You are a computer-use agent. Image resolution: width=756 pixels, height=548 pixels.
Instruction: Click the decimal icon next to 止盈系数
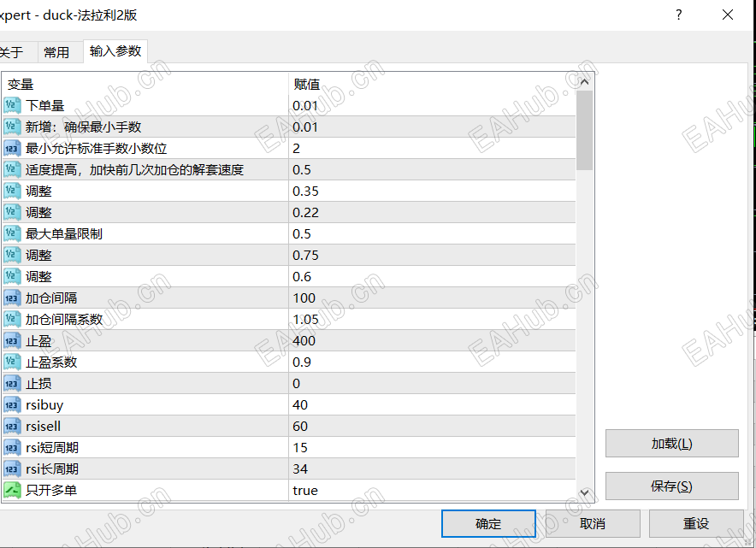[x=12, y=361]
